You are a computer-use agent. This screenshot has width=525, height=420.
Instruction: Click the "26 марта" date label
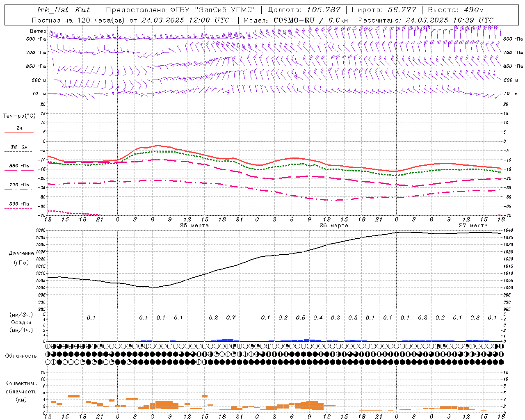(x=334, y=226)
